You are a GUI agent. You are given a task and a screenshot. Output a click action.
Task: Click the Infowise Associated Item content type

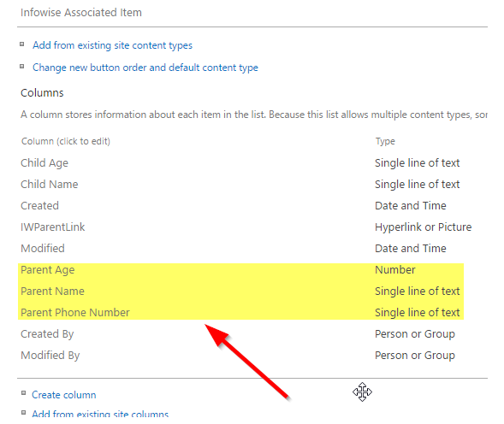[x=81, y=12]
